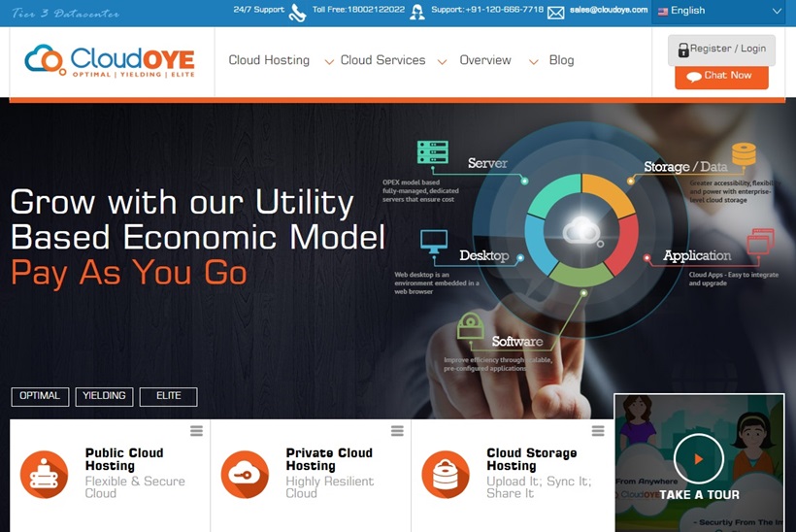Select the ELITE slide button
Viewport: 796px width, 532px height.
[169, 396]
